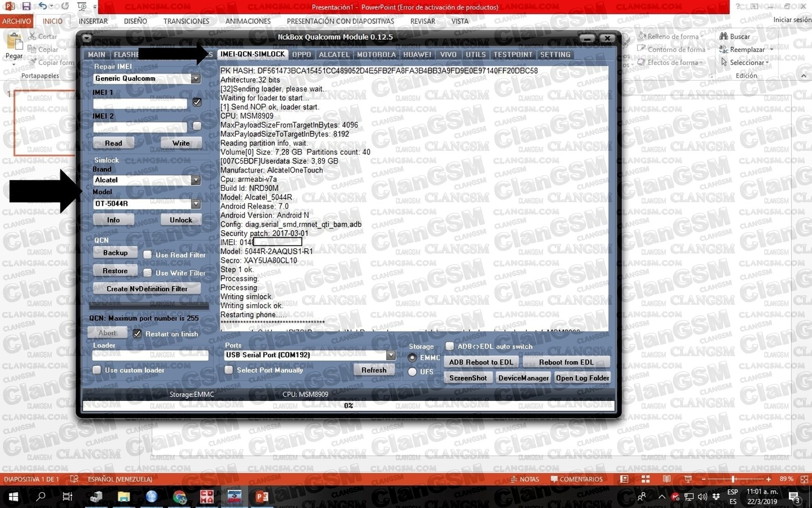Select UFS storage radio button
The height and width of the screenshot is (508, 812).
click(x=413, y=372)
